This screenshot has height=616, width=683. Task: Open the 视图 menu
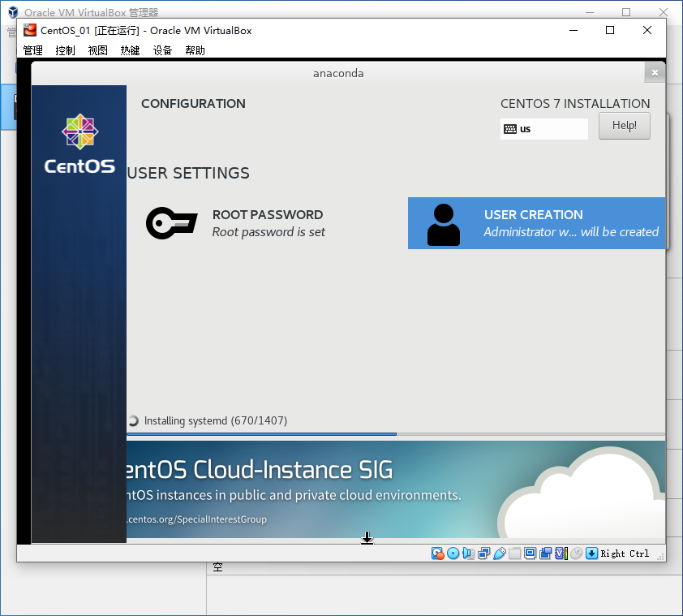click(x=97, y=50)
